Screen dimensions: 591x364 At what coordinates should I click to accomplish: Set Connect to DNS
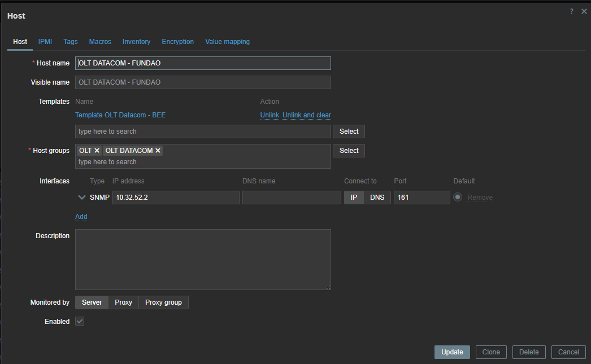(x=377, y=198)
